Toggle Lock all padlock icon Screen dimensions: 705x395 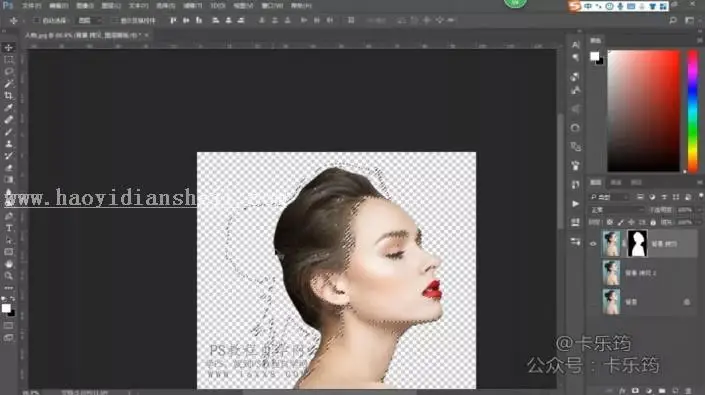(x=653, y=222)
